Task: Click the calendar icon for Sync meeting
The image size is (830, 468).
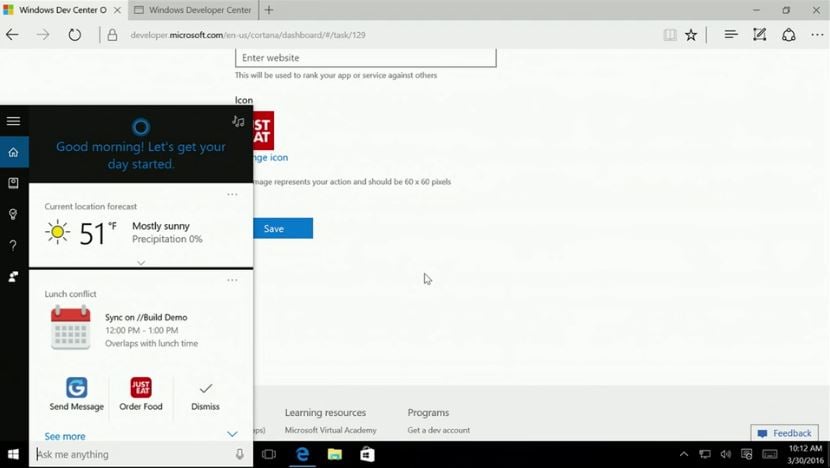Action: [x=70, y=328]
